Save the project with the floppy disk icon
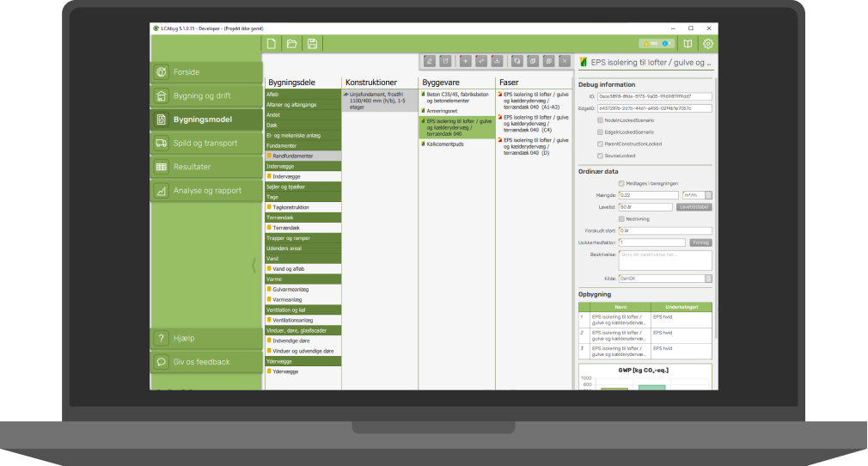The image size is (868, 466). click(312, 44)
